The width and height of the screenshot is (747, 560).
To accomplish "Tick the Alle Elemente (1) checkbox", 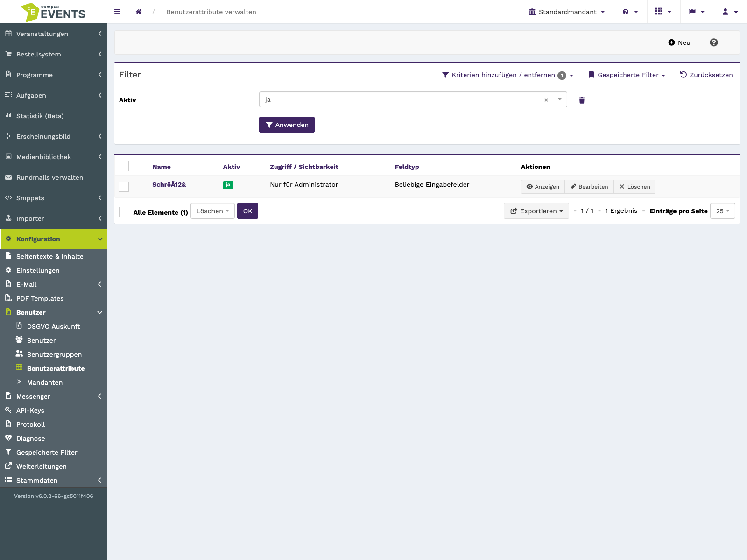I will [124, 212].
